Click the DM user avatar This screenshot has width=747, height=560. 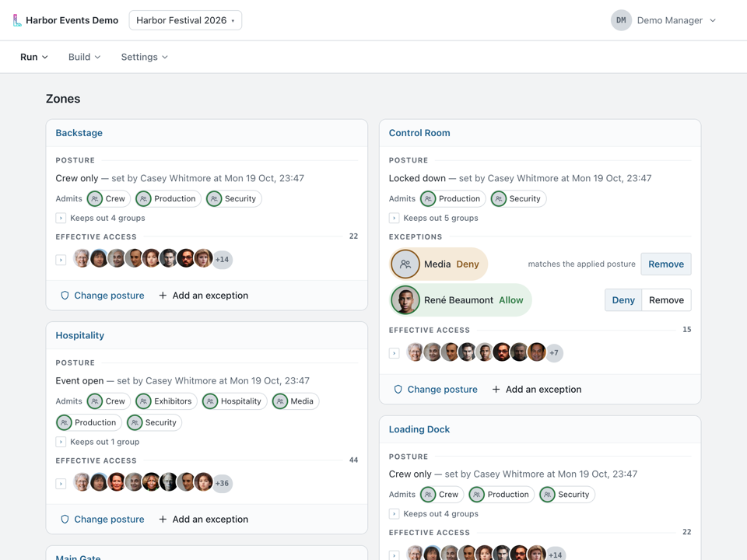(621, 20)
